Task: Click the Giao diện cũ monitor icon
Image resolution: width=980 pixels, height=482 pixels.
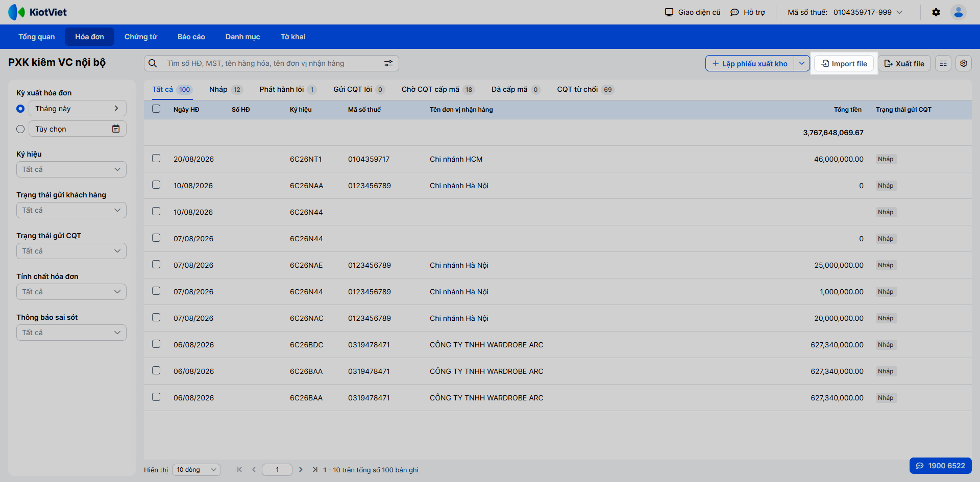Action: pos(669,12)
